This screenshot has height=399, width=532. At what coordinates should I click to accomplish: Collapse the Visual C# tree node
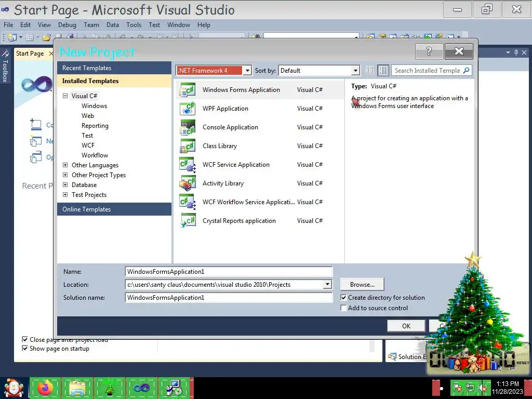point(65,96)
